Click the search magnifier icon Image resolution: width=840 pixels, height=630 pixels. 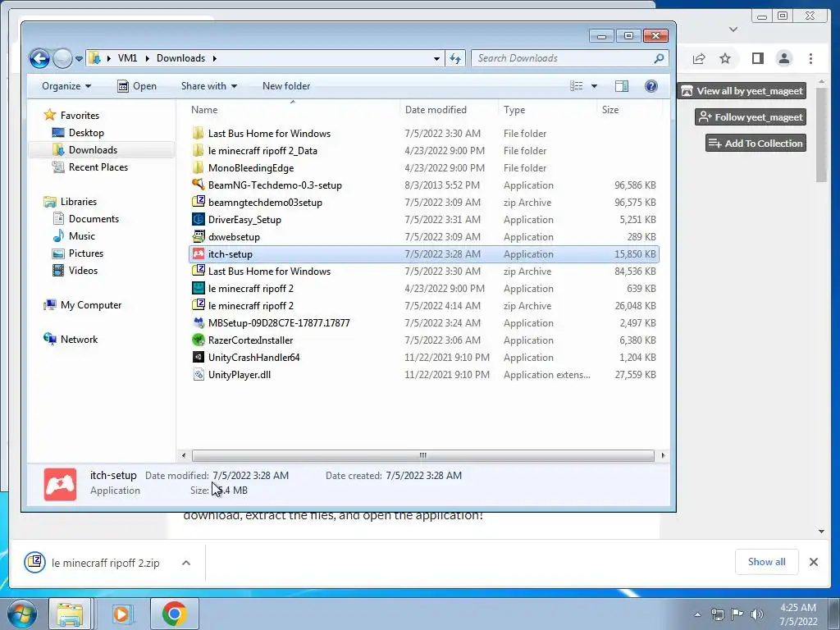tap(659, 58)
